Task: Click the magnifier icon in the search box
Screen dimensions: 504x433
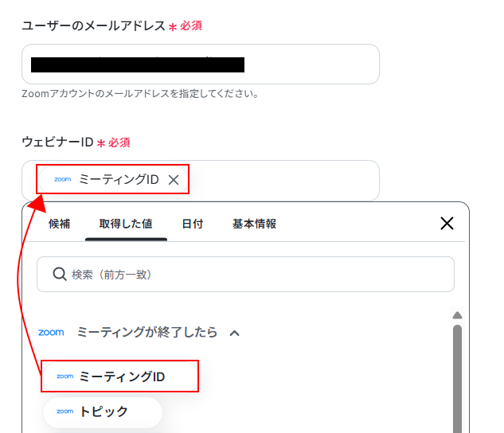Action: pos(60,275)
